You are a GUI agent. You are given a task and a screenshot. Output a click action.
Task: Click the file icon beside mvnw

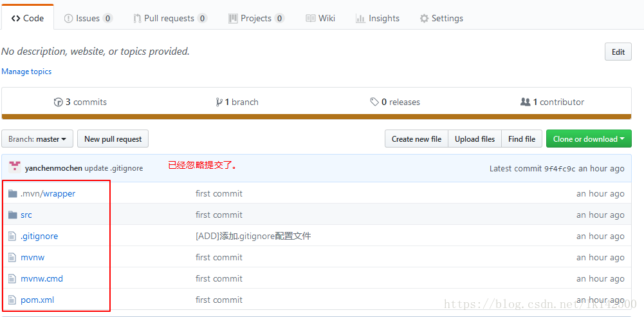[x=12, y=257]
